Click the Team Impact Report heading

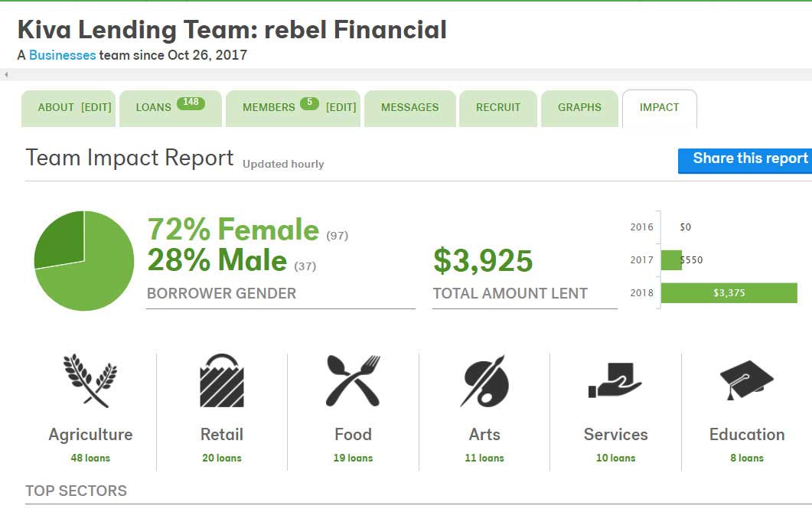pyautogui.click(x=129, y=158)
